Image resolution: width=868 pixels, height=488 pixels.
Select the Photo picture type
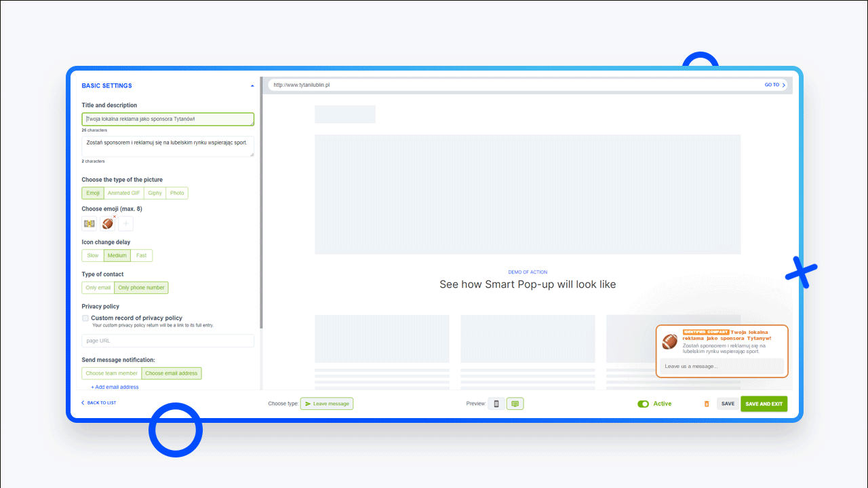[177, 193]
